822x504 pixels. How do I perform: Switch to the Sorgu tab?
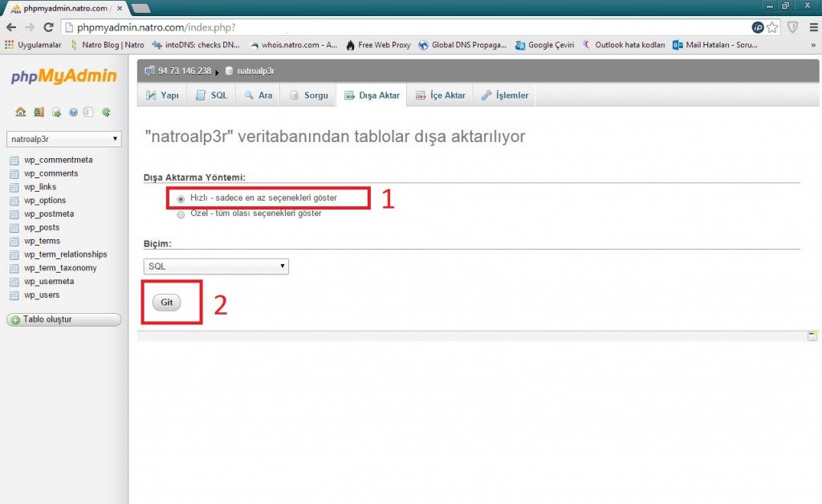pyautogui.click(x=308, y=96)
